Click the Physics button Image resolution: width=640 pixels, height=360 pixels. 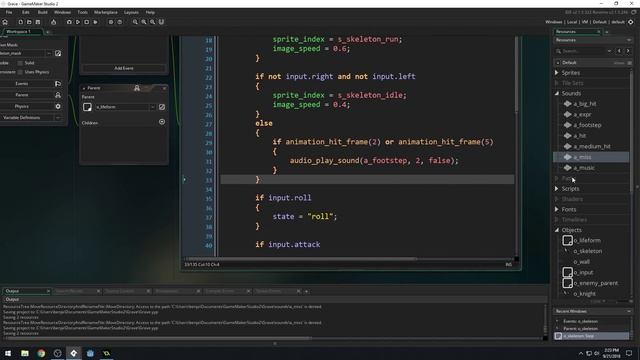pos(22,106)
